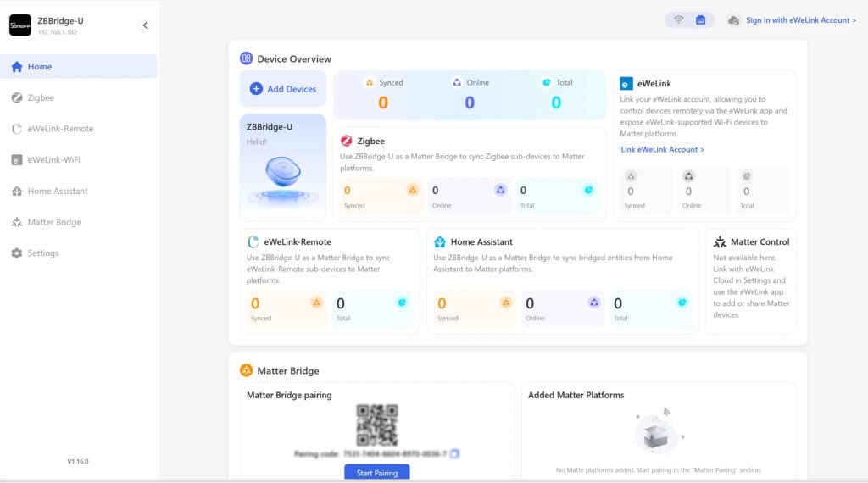The height and width of the screenshot is (483, 868).
Task: Click the eWeLink-Remote sidebar icon
Action: (17, 128)
